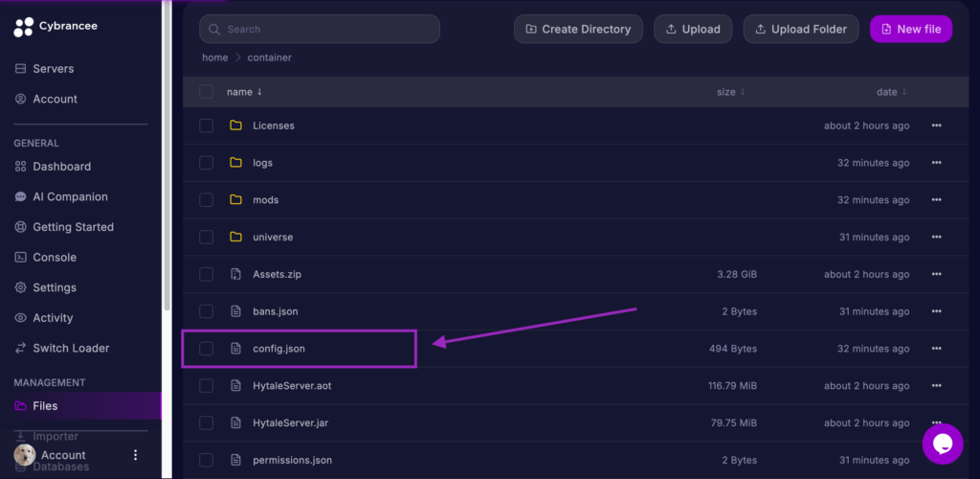Create a New file

point(911,30)
